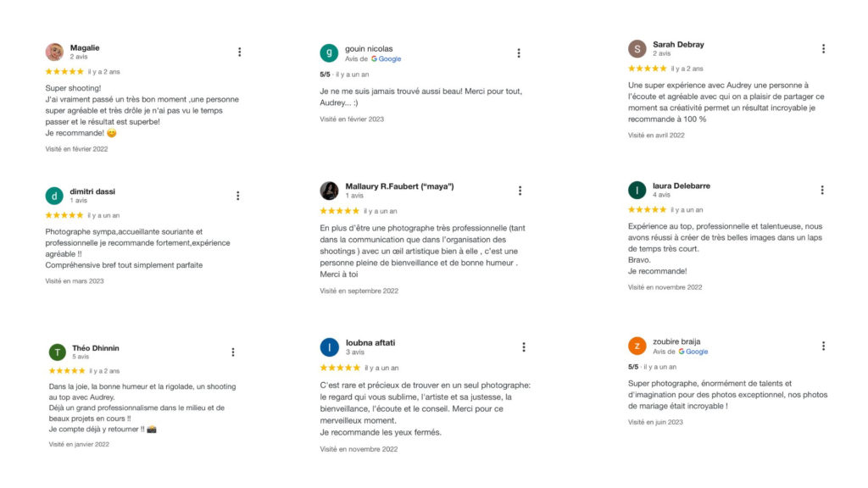The width and height of the screenshot is (868, 488).
Task: Click the Google link under zoubire braija
Action: tap(697, 352)
